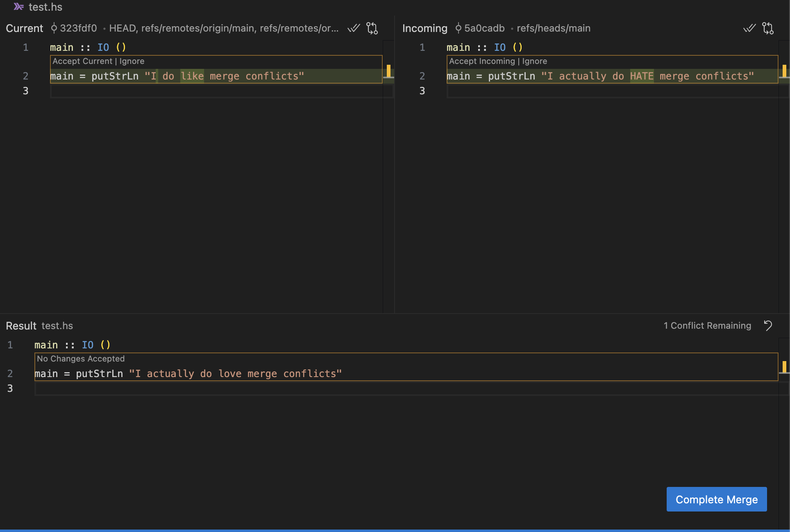Click line number 1 in Current pane
The height and width of the screenshot is (532, 790).
pyautogui.click(x=25, y=48)
